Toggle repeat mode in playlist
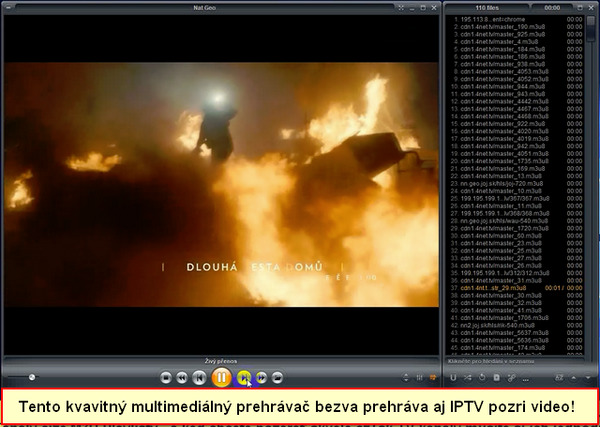This screenshot has height=427, width=600. coord(482,377)
